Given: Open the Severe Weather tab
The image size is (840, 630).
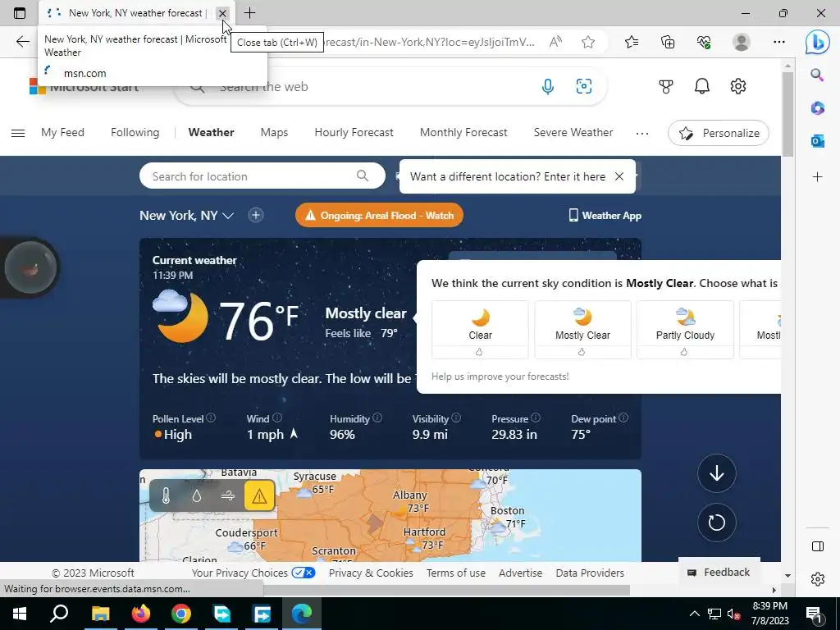Looking at the screenshot, I should tap(573, 132).
